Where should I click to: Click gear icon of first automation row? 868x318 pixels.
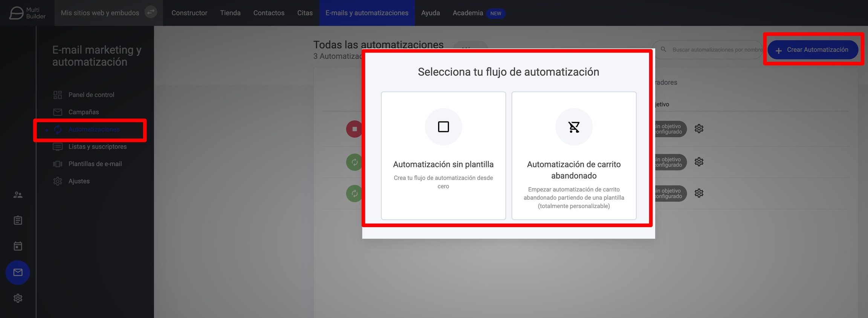point(699,129)
